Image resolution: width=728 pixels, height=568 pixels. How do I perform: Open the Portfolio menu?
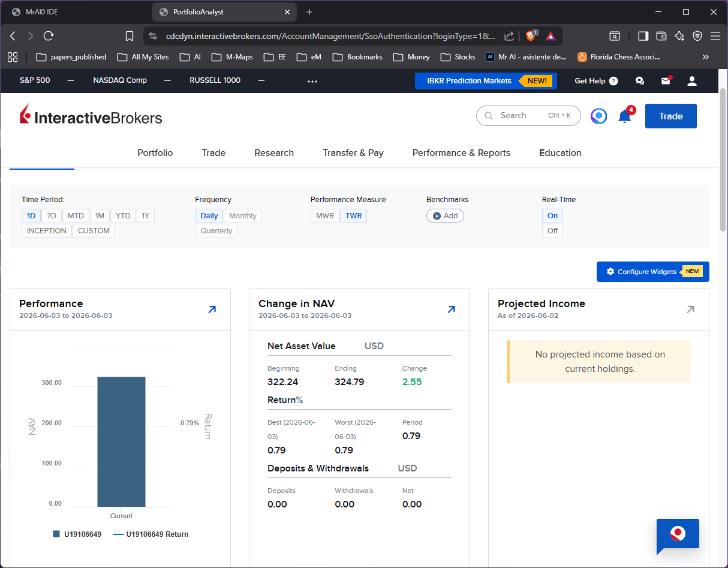click(155, 153)
